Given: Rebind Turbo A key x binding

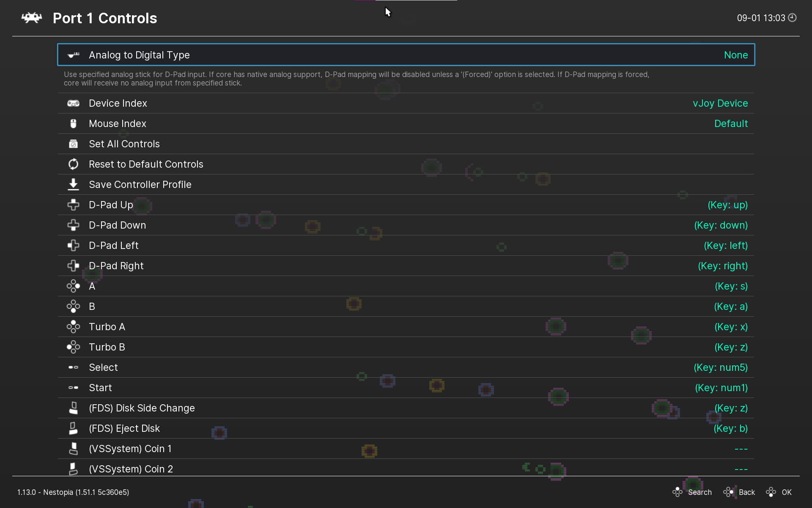Looking at the screenshot, I should [731, 327].
